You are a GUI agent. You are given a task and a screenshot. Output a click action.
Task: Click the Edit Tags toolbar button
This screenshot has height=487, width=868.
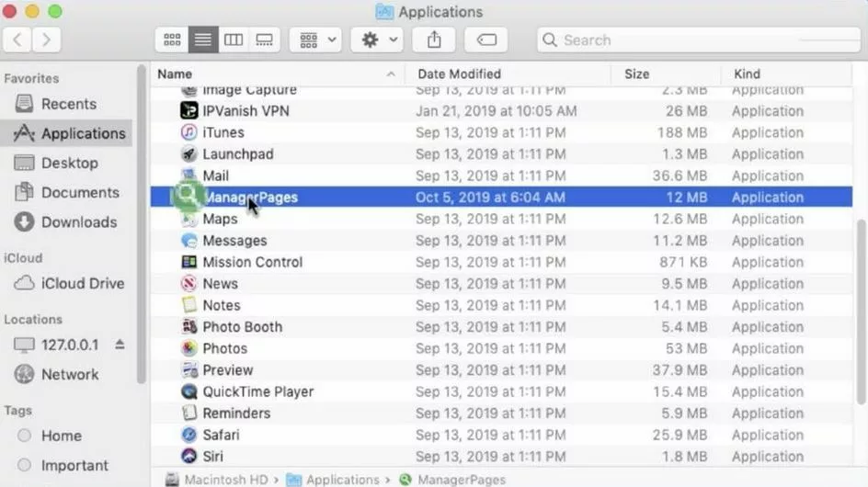(x=486, y=40)
